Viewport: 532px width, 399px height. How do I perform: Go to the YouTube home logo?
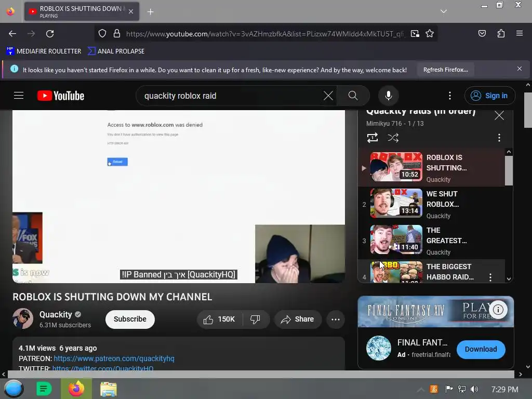click(x=61, y=96)
